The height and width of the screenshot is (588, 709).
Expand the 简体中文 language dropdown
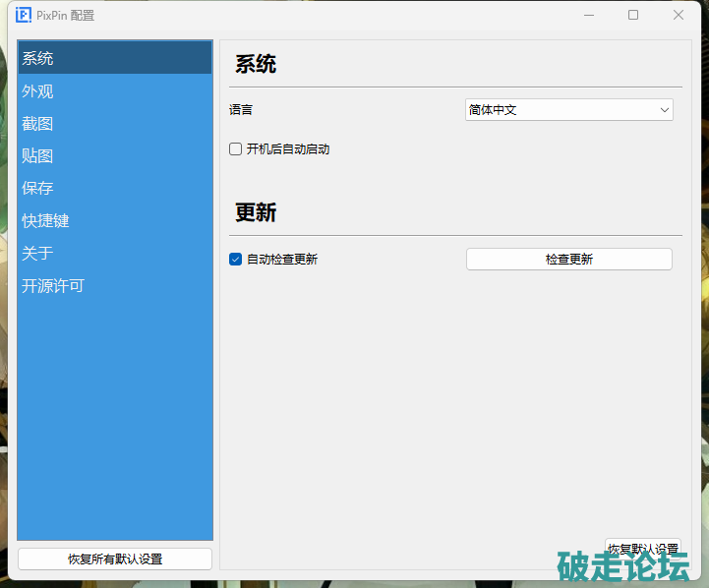[568, 110]
